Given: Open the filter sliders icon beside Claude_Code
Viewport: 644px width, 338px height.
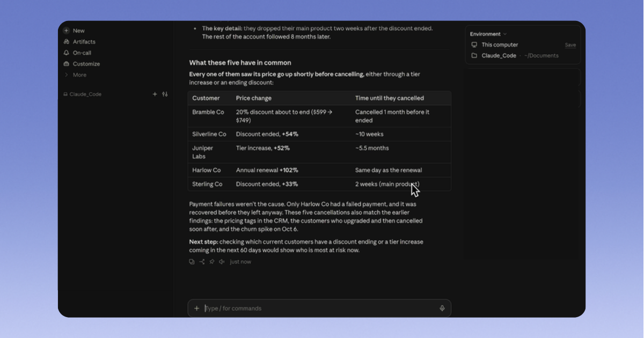Looking at the screenshot, I should click(x=165, y=94).
